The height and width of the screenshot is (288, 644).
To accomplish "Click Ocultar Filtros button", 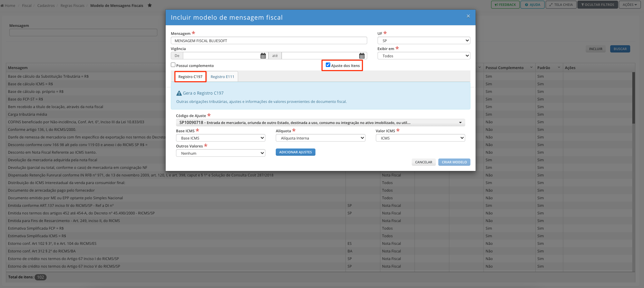I will [598, 5].
